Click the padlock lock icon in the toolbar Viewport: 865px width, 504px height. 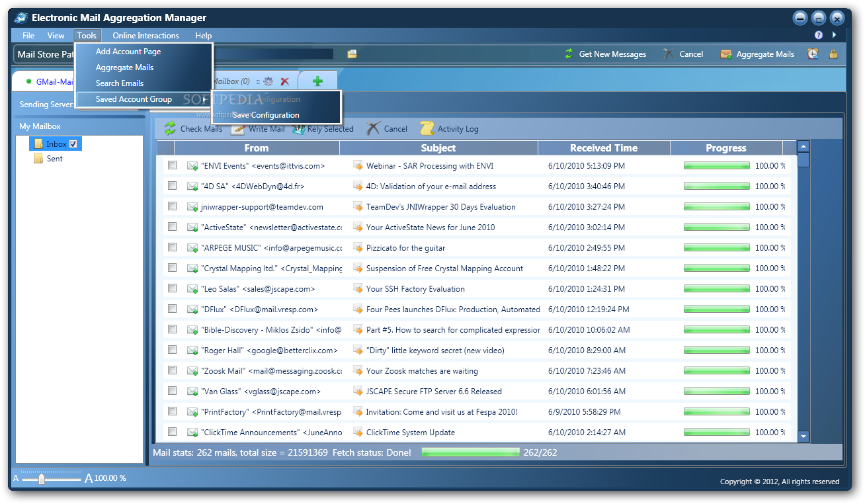(833, 54)
